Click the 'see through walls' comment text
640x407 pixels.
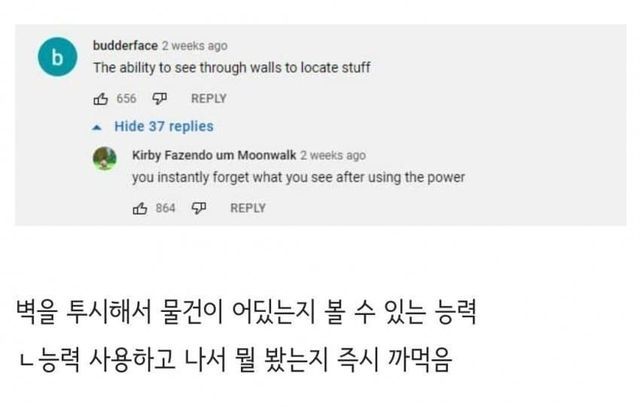[232, 68]
